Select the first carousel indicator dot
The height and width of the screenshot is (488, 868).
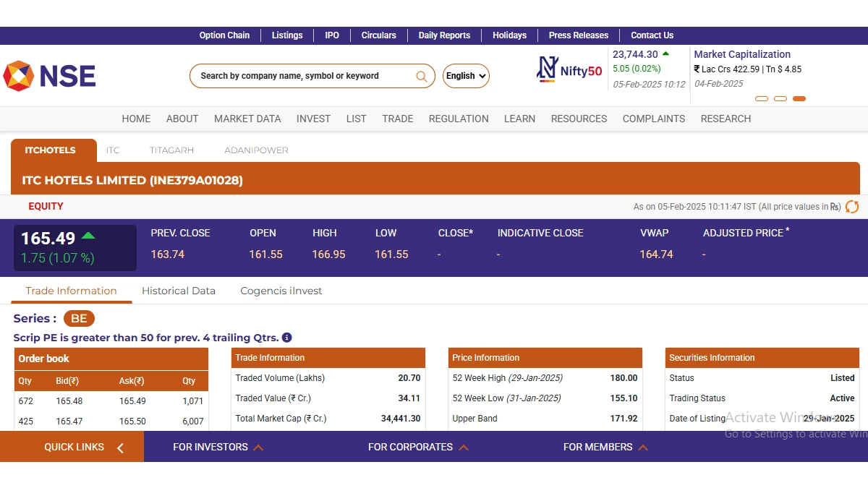click(x=761, y=98)
